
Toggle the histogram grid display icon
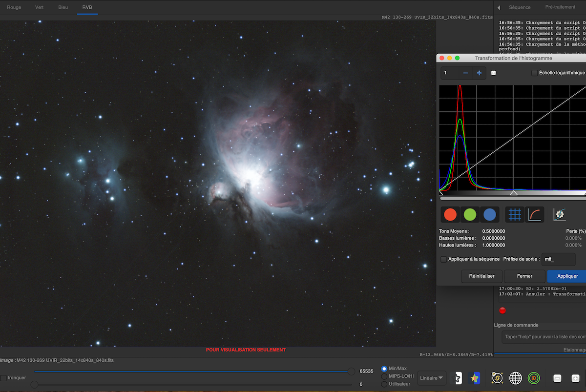pos(514,214)
